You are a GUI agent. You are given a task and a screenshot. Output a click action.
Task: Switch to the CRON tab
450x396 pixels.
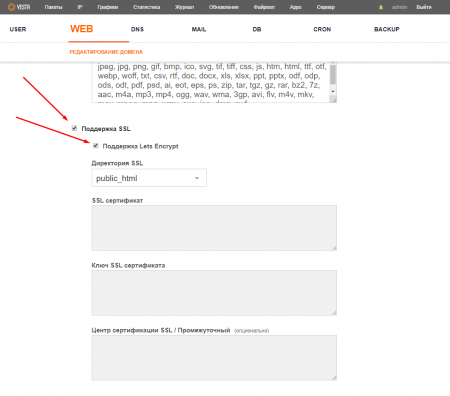click(x=322, y=29)
